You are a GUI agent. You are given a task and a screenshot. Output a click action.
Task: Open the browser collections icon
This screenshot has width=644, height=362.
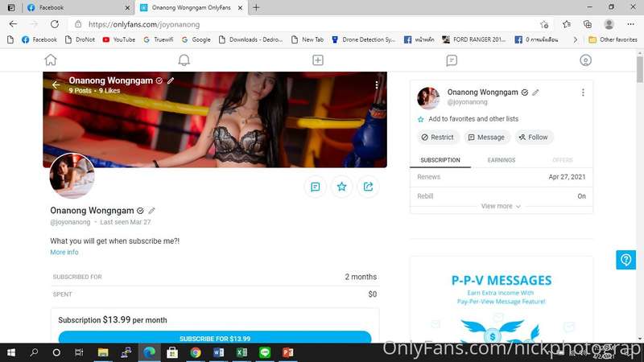coord(588,24)
